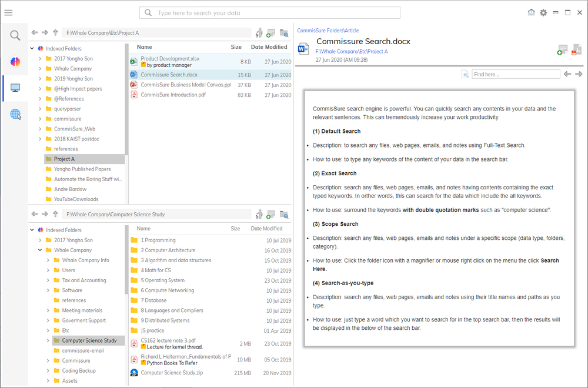The height and width of the screenshot is (388, 588).
Task: Sort bottom file list by Date Modified
Action: point(266,228)
